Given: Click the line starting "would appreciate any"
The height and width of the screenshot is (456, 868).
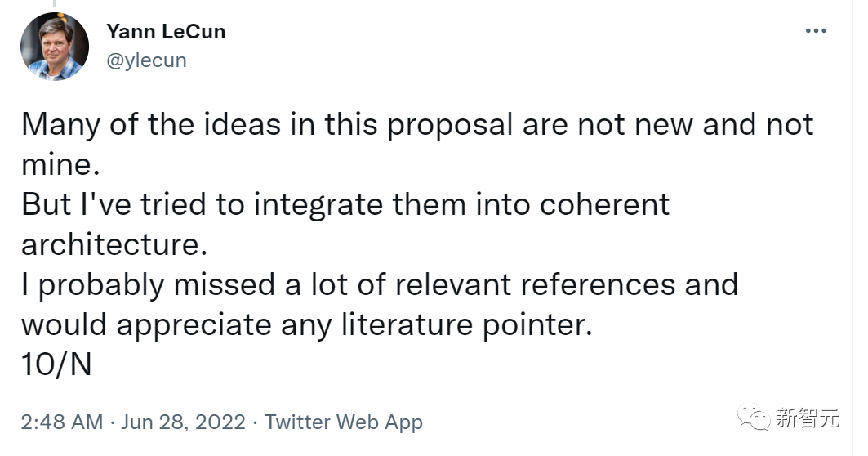Looking at the screenshot, I should coord(305,324).
